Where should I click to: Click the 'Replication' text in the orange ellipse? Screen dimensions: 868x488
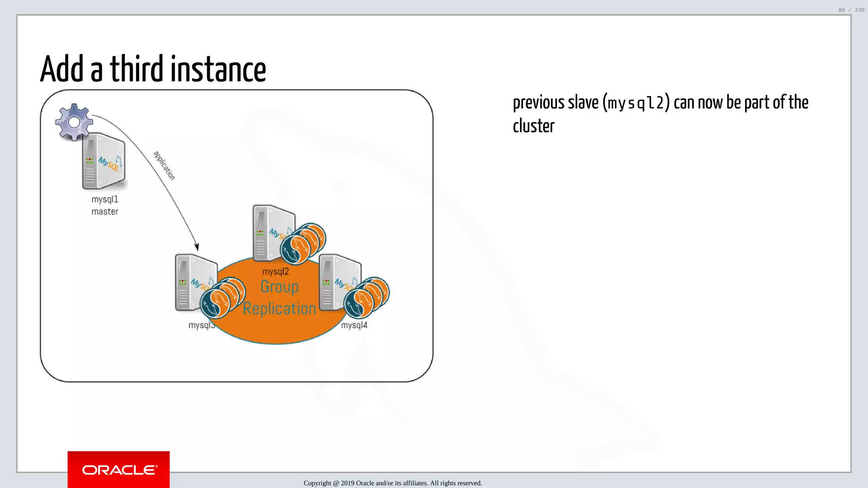coord(280,309)
